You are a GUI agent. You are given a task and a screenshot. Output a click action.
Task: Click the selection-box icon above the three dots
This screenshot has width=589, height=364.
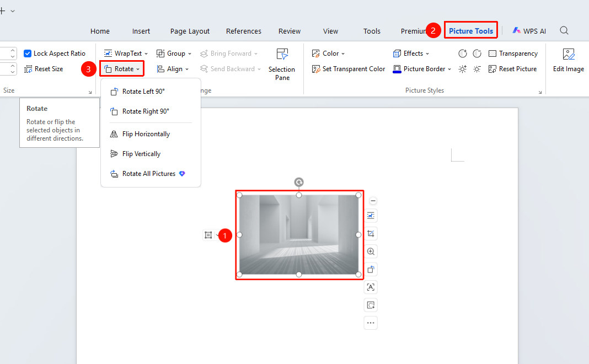[371, 305]
